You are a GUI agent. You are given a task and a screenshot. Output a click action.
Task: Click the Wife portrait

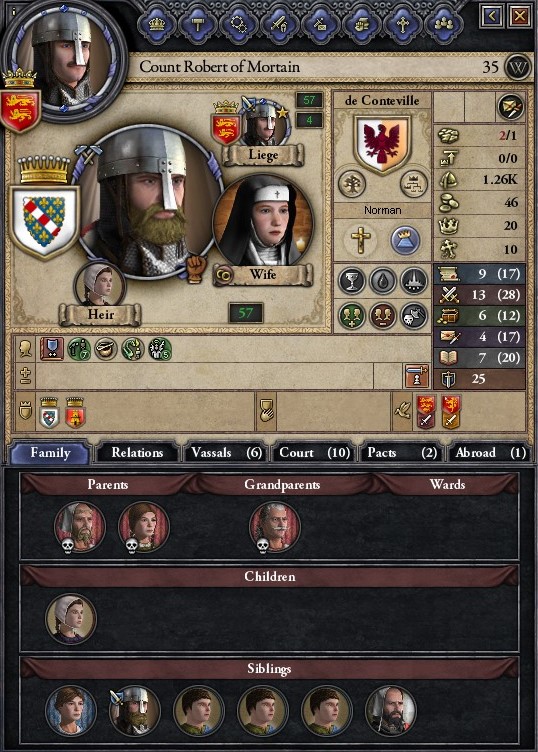(x=263, y=223)
